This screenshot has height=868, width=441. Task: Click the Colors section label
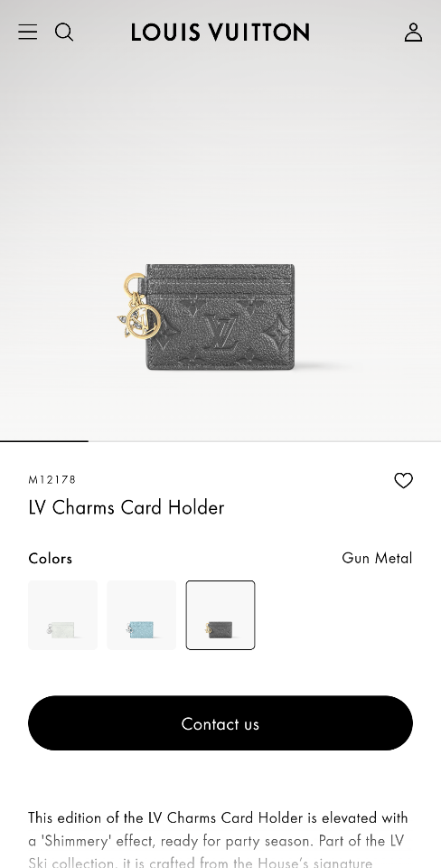coord(51,558)
